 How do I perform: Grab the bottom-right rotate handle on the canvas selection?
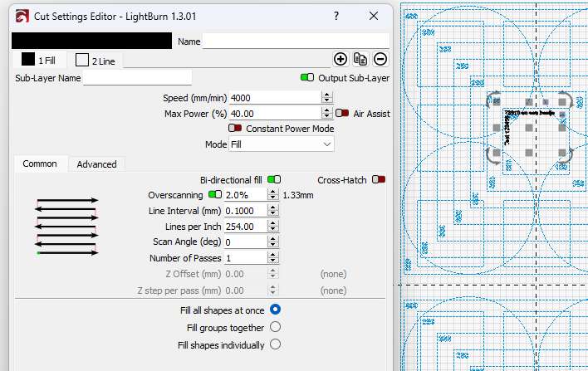[x=566, y=155]
